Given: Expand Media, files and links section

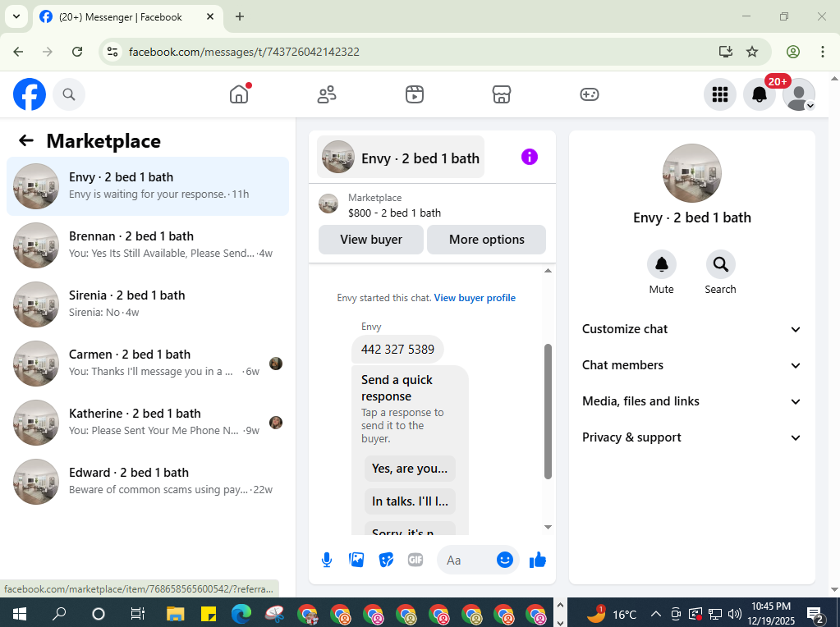Looking at the screenshot, I should pyautogui.click(x=691, y=401).
